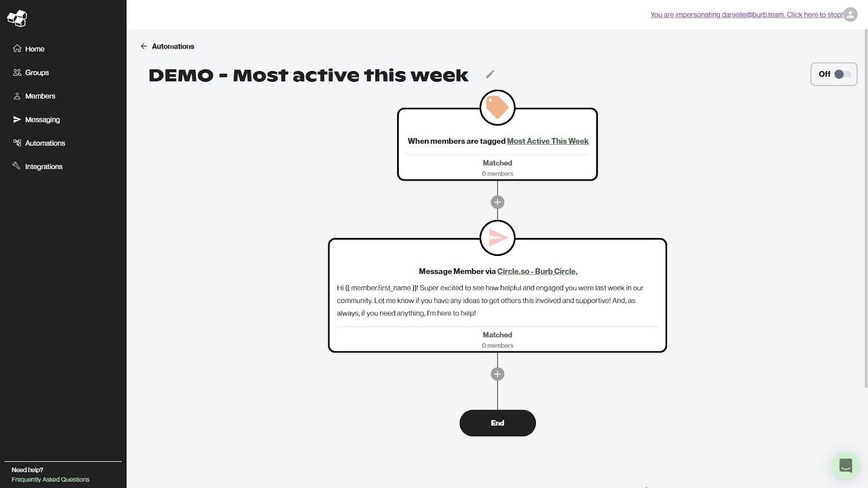This screenshot has width=868, height=488.
Task: Click the user profile avatar icon
Action: [x=850, y=15]
